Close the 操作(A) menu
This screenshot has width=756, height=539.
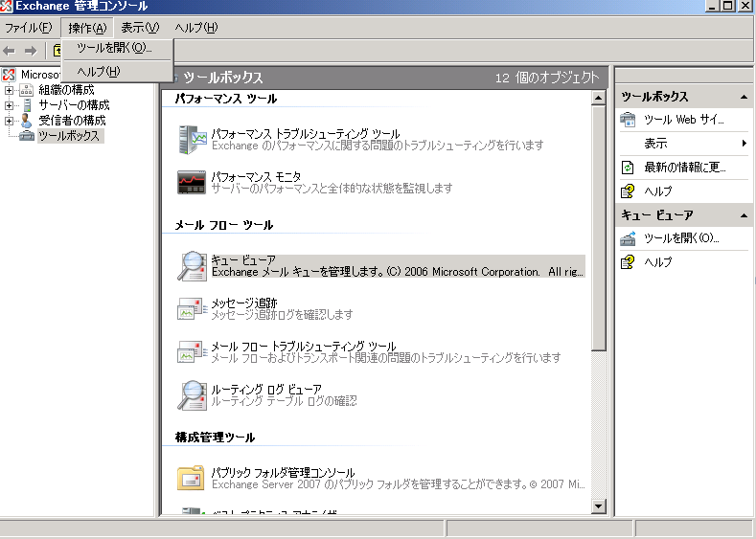[87, 28]
